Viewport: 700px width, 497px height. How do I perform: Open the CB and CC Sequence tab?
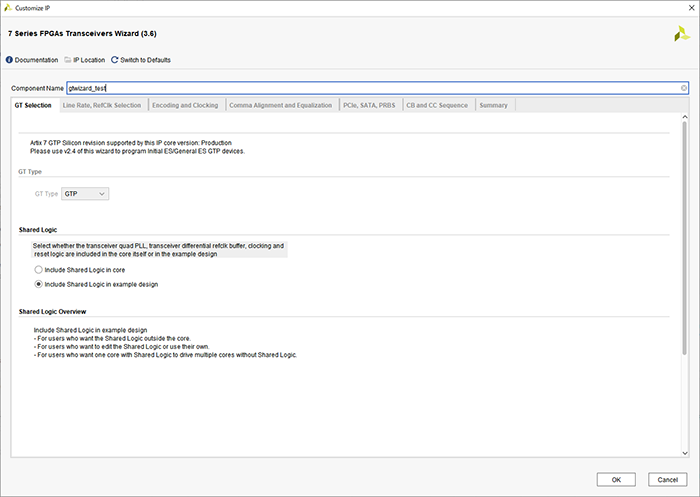coord(437,105)
